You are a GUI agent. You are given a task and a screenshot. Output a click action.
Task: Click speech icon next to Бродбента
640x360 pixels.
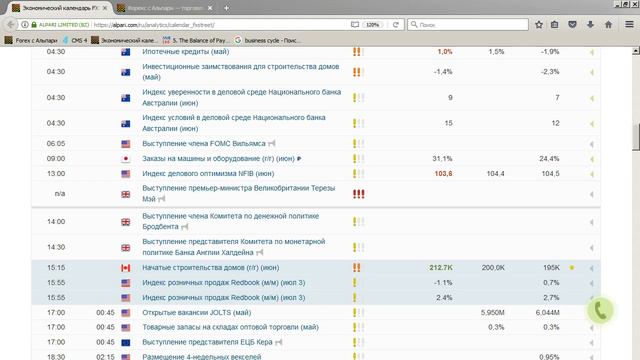point(185,227)
